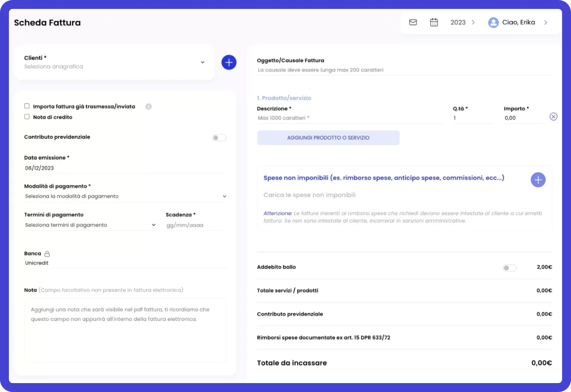Turn on the Addebito bollo switch

click(509, 268)
